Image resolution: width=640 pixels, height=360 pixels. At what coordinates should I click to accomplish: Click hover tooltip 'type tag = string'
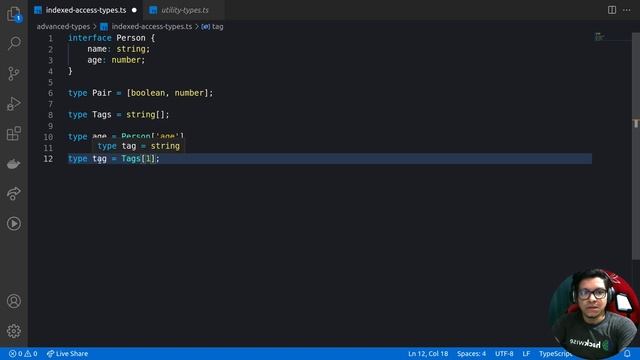[x=138, y=146]
